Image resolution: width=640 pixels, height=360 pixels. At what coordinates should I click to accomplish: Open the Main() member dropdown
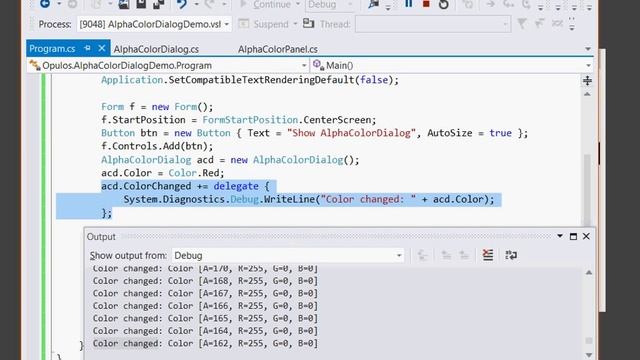(x=452, y=65)
